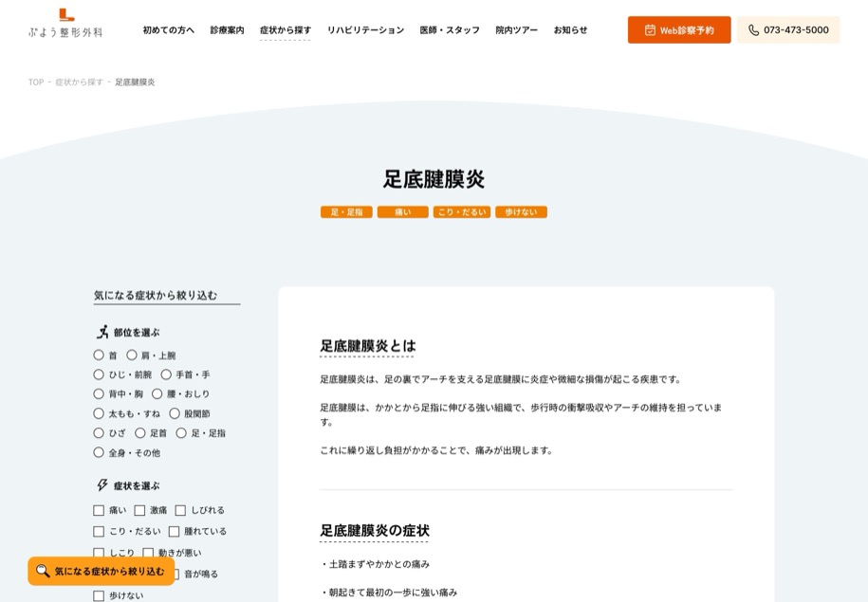
Task: Select the 太もも・すね radio button
Action: tap(99, 413)
